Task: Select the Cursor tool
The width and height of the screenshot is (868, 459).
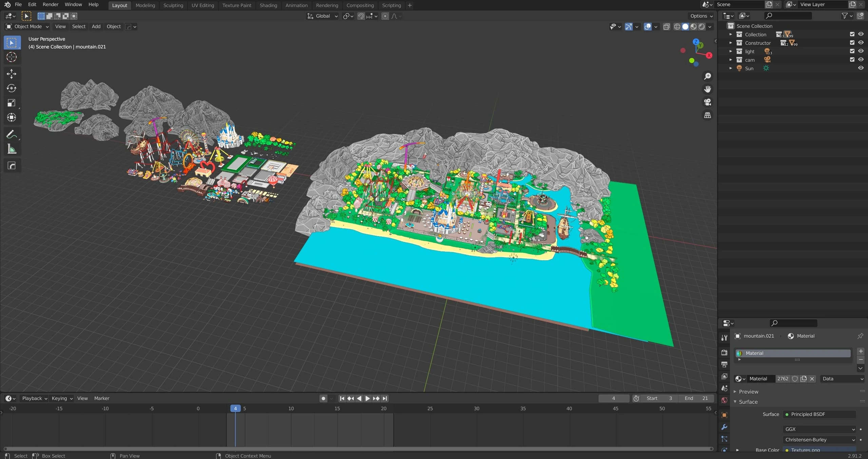Action: [12, 57]
